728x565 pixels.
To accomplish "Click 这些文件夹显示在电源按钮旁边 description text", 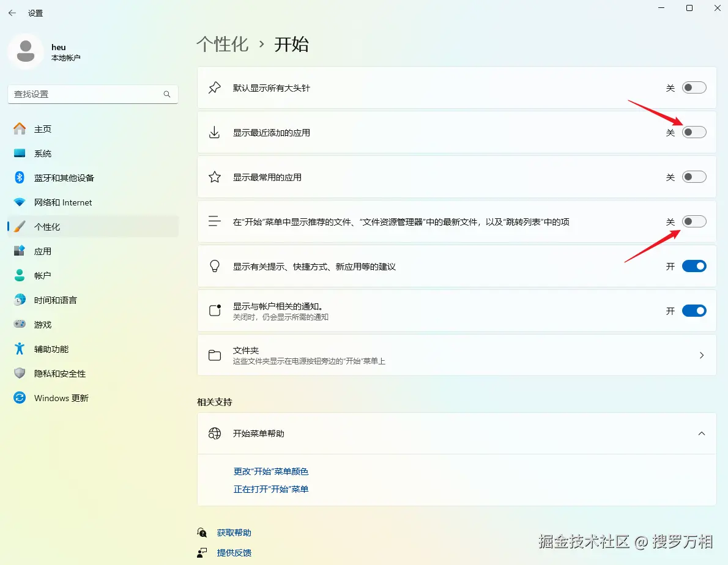I will click(309, 361).
